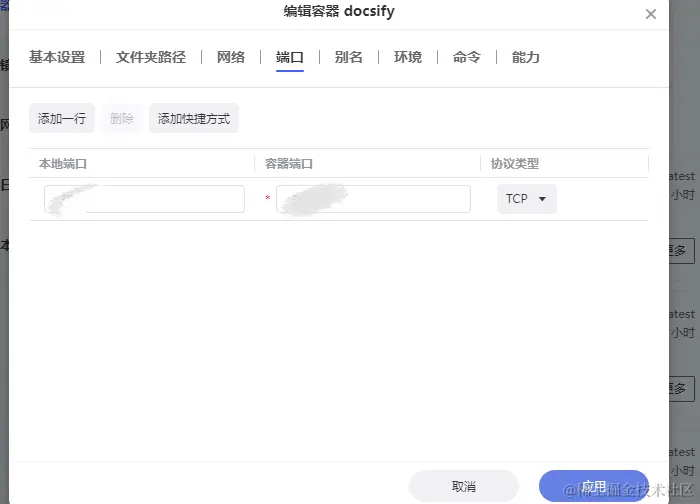Switch to the 命令 tab
This screenshot has width=700, height=504.
(467, 57)
